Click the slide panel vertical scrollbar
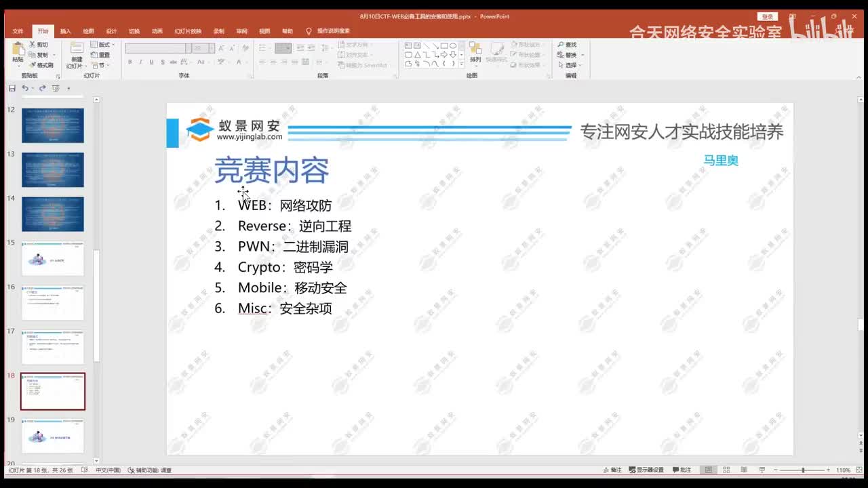Viewport: 868px width, 488px height. tap(96, 305)
